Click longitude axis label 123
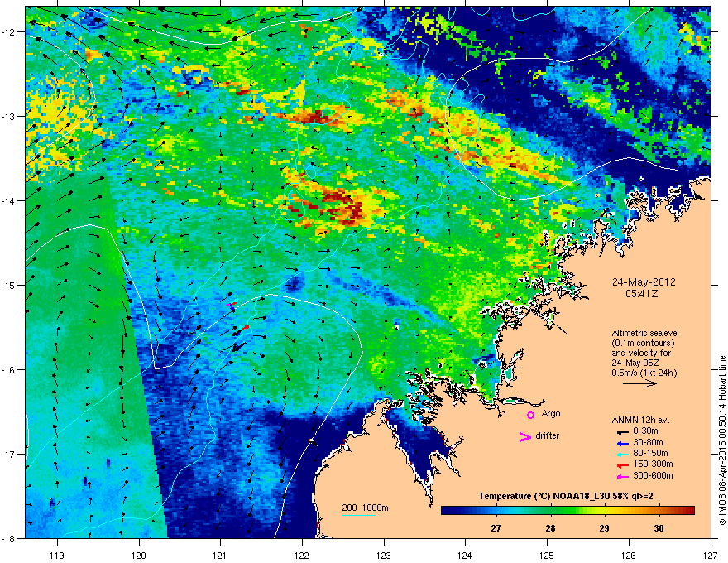The width and height of the screenshot is (728, 563). click(384, 556)
